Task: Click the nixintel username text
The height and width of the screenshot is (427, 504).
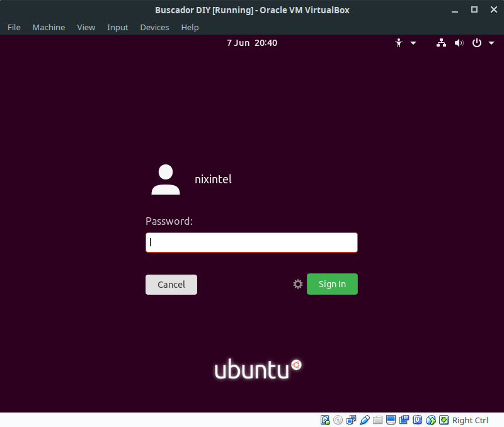Action: [213, 179]
